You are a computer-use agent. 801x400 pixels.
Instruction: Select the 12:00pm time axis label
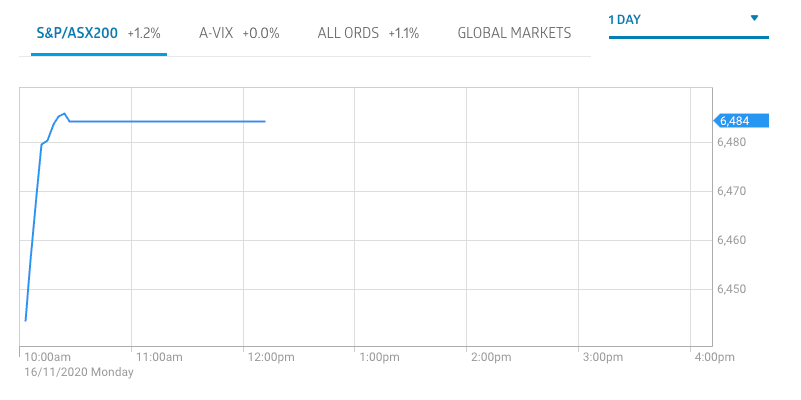point(271,357)
